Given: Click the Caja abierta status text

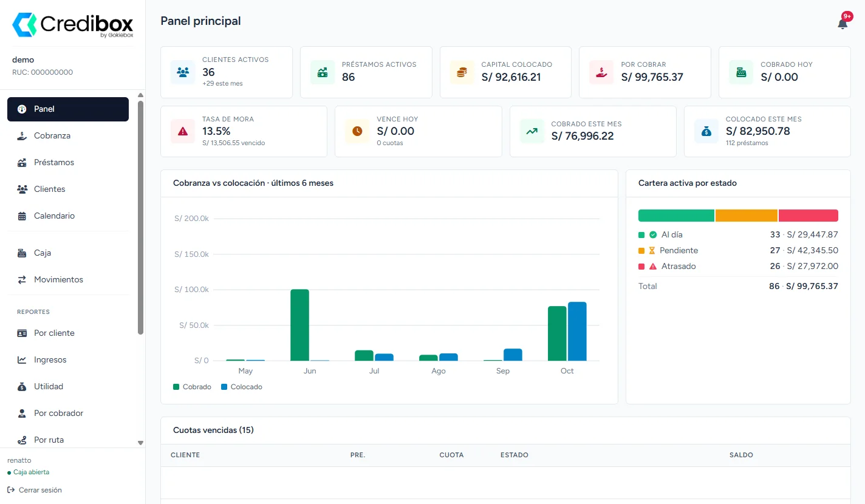Looking at the screenshot, I should pyautogui.click(x=31, y=472).
